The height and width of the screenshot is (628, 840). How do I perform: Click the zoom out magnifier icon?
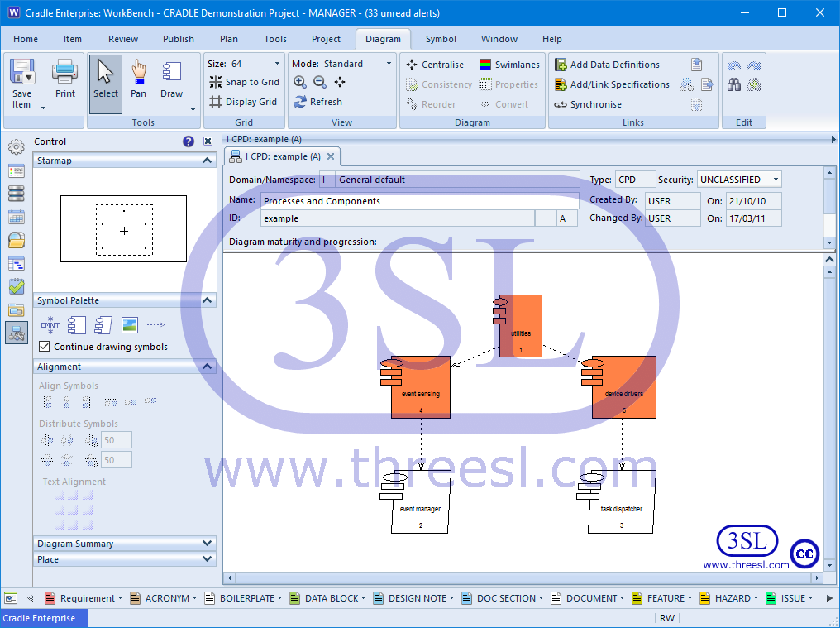(x=319, y=82)
